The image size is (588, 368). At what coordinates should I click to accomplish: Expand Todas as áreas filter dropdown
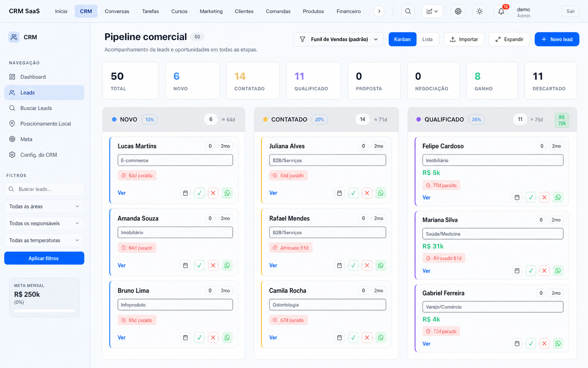[x=44, y=206]
